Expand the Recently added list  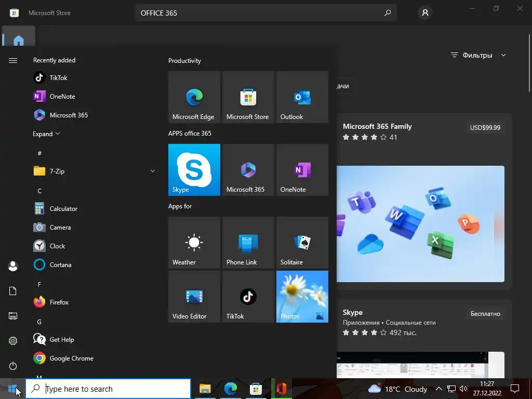pyautogui.click(x=46, y=134)
